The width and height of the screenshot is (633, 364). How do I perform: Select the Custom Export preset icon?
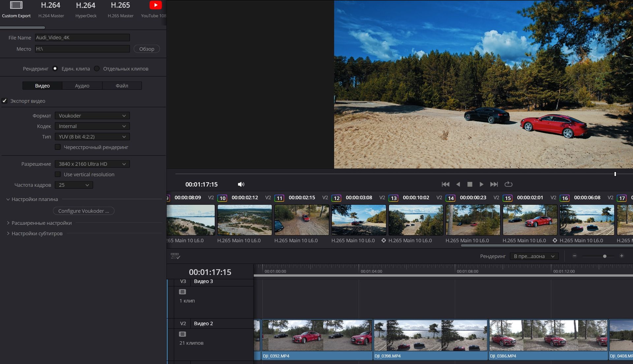pos(16,5)
